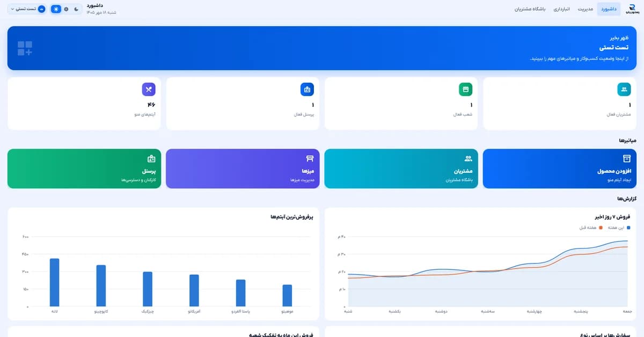Click the آمریکانو bar in the chart
The height and width of the screenshot is (337, 644).
194,290
